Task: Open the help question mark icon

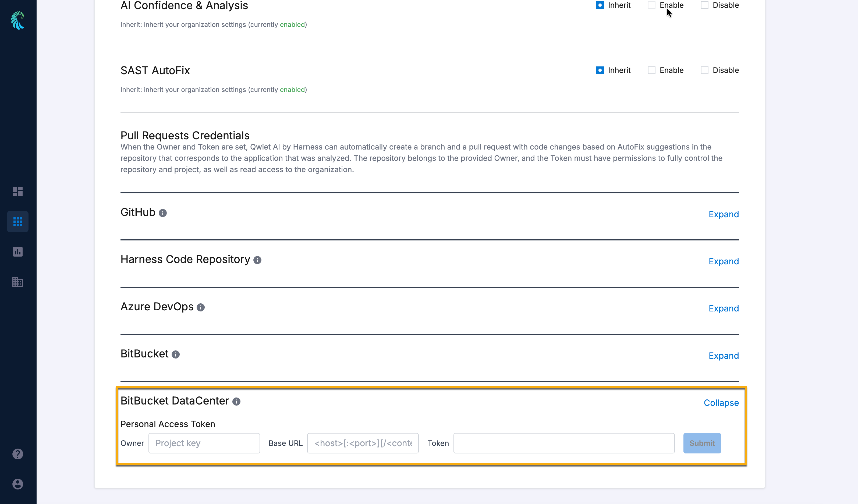Action: coord(18,454)
